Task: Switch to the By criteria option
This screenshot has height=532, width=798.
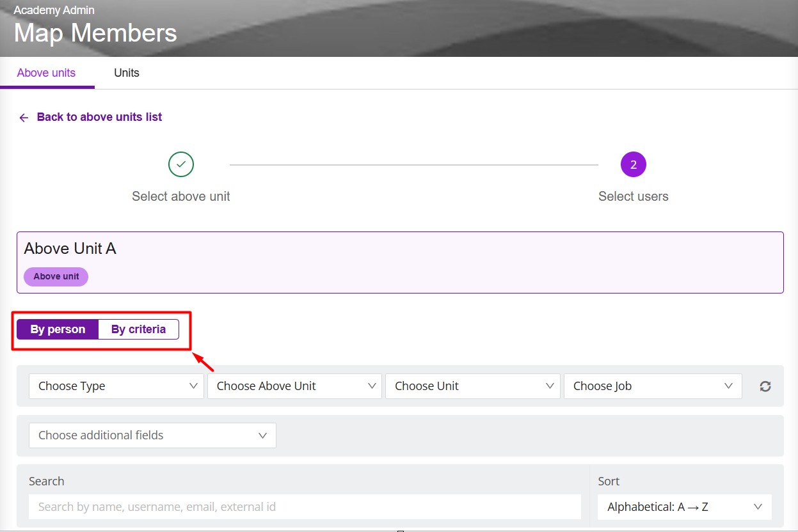Action: coord(138,329)
